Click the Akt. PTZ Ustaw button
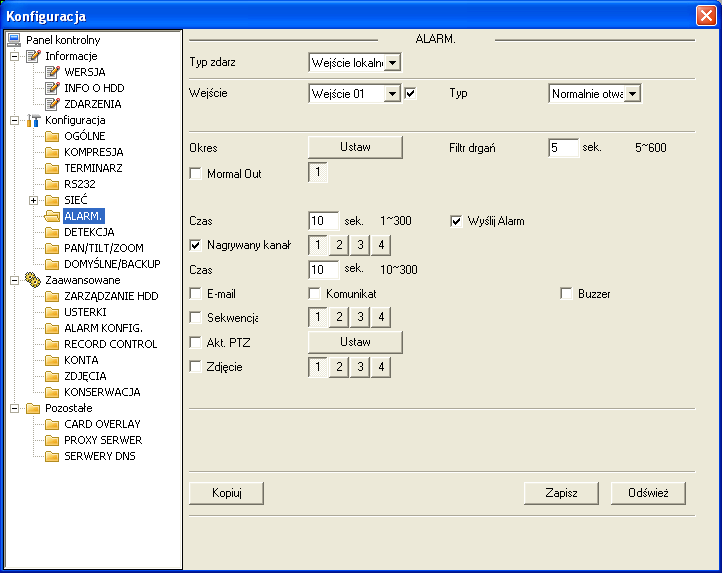Image resolution: width=722 pixels, height=573 pixels. (355, 342)
